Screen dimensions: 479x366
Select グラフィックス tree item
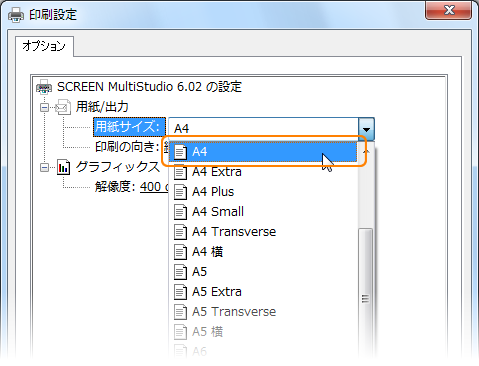[x=118, y=167]
